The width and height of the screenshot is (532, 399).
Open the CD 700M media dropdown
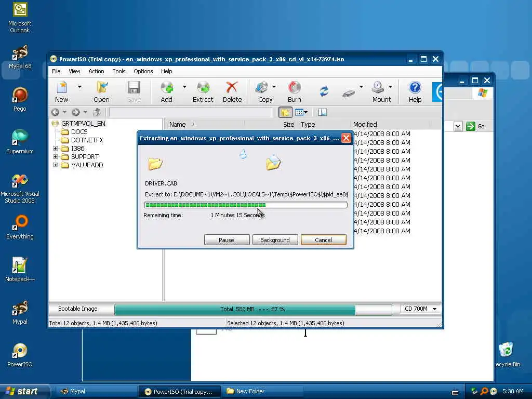[420, 309]
